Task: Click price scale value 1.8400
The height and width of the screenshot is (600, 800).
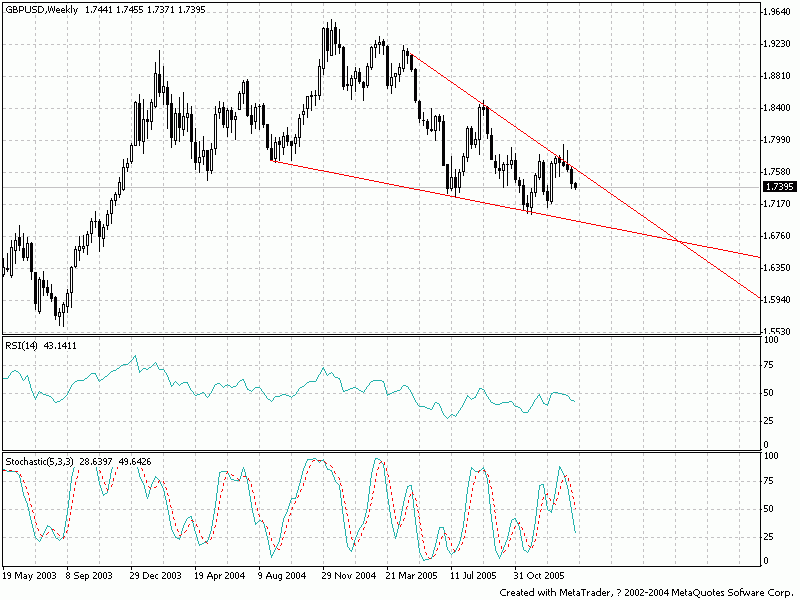Action: (777, 108)
